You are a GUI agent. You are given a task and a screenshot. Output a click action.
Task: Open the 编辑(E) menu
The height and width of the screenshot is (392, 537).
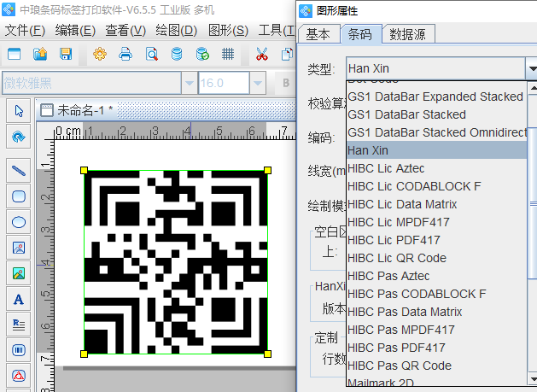tap(75, 31)
